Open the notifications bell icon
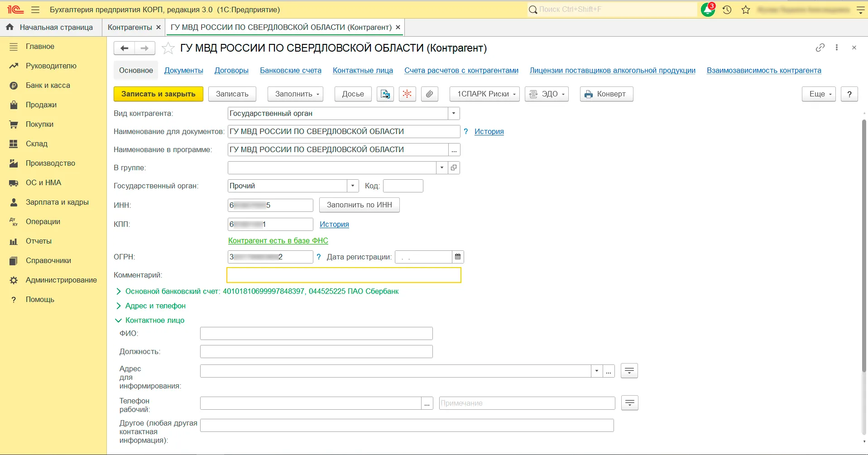This screenshot has width=868, height=455. coord(708,10)
